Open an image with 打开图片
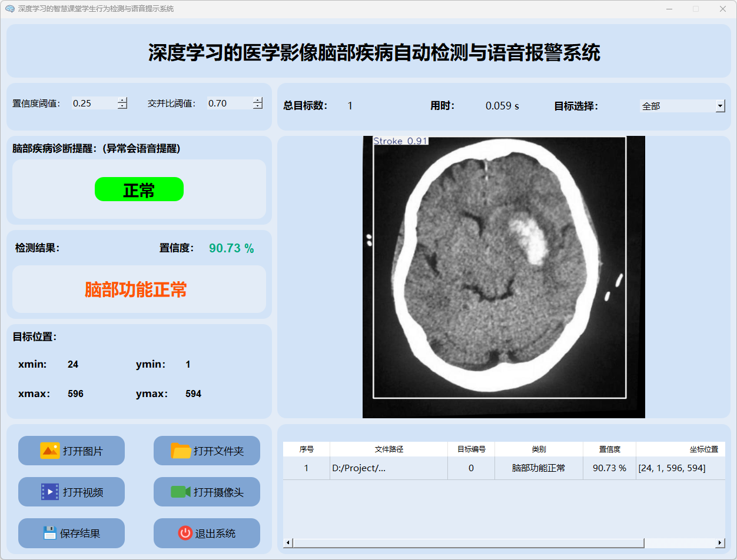Image resolution: width=737 pixels, height=560 pixels. [71, 451]
